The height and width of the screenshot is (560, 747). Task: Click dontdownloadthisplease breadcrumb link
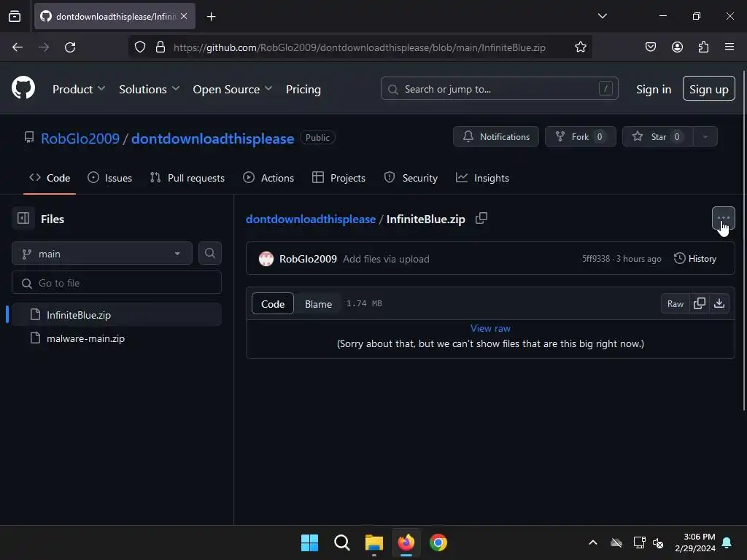point(311,219)
